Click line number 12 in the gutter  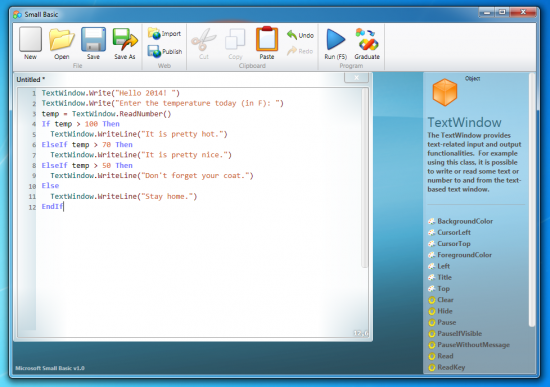[32, 207]
